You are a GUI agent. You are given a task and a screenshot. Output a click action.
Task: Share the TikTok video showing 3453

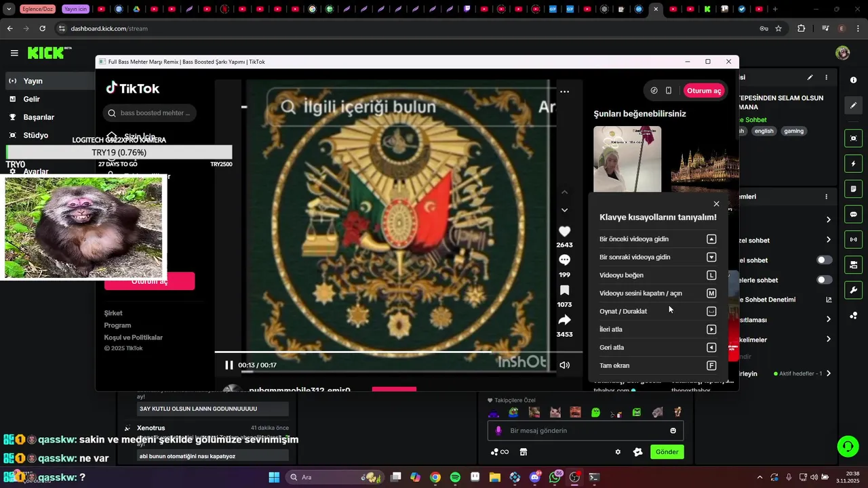564,320
